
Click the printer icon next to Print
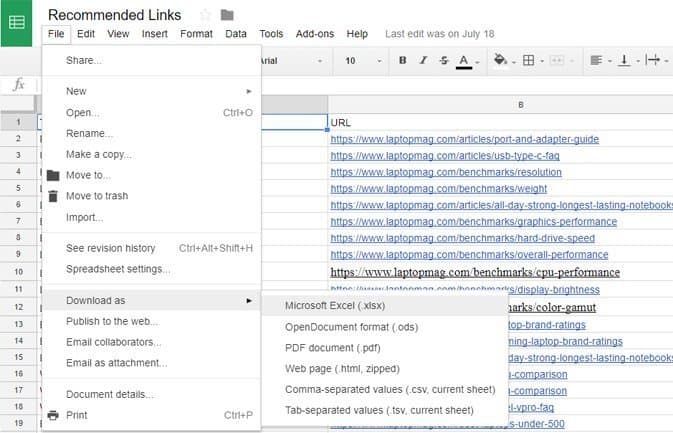[x=53, y=415]
